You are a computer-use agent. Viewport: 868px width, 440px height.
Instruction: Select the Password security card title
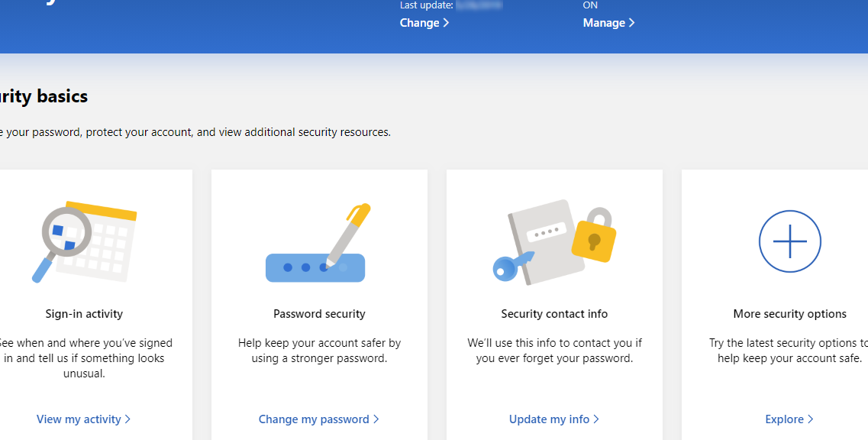[319, 314]
